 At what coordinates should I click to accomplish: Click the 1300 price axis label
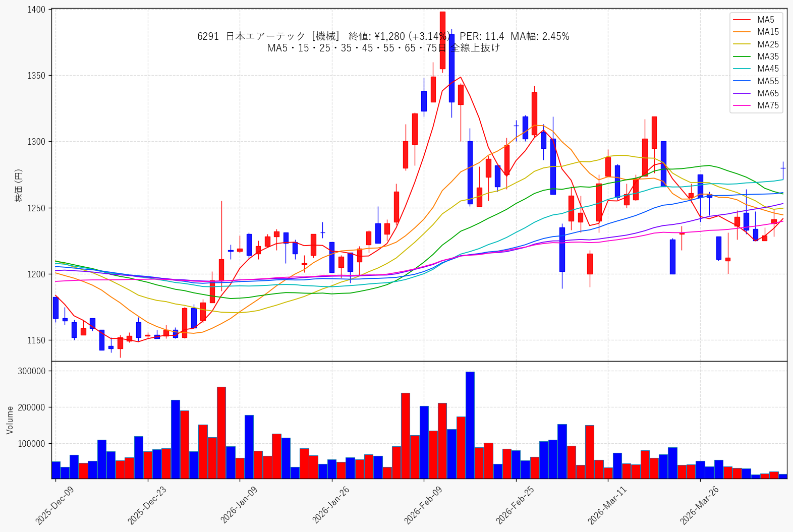(x=36, y=142)
